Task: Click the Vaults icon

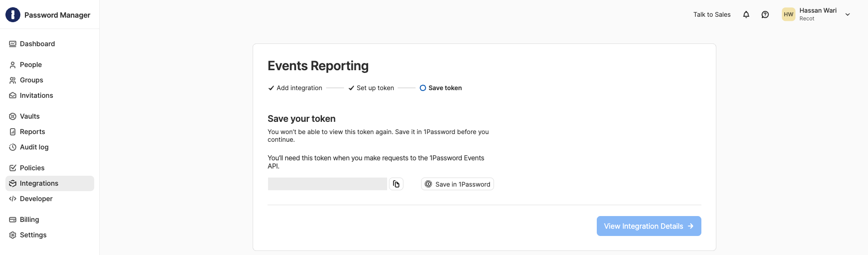Action: click(13, 116)
